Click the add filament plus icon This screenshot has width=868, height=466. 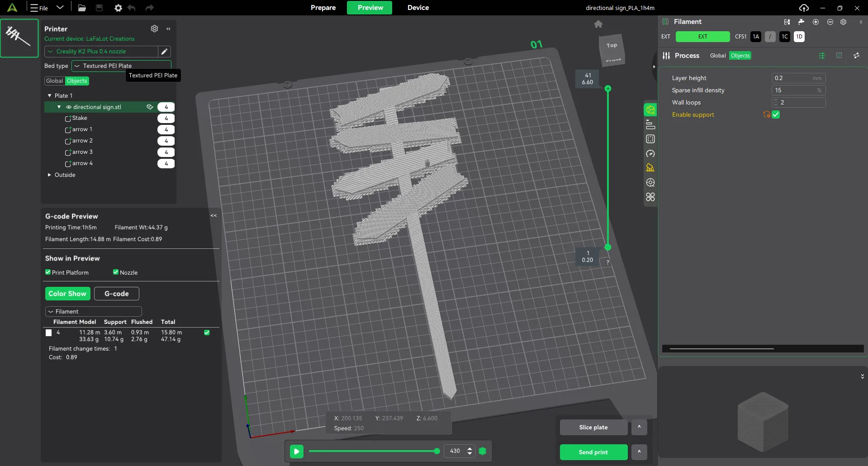[x=816, y=22]
